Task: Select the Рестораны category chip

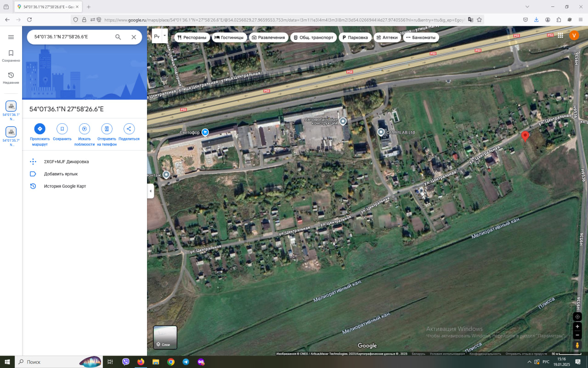Action: (x=192, y=37)
